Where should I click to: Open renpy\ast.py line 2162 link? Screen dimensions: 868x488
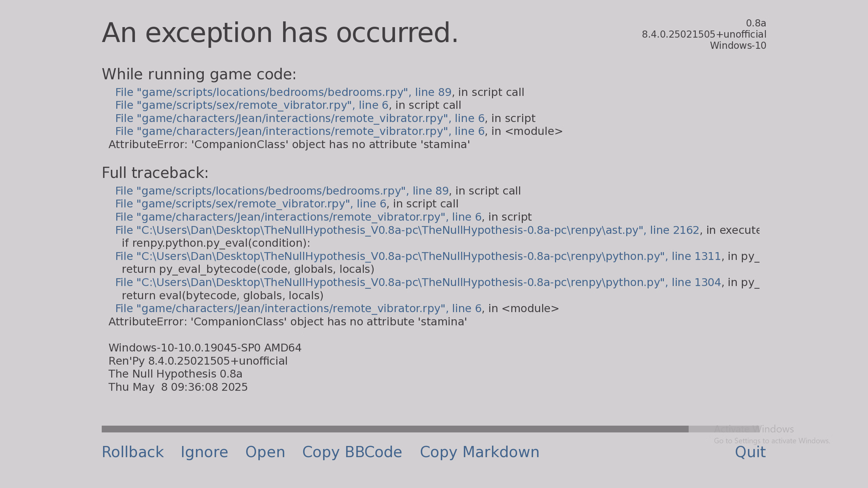(x=407, y=230)
